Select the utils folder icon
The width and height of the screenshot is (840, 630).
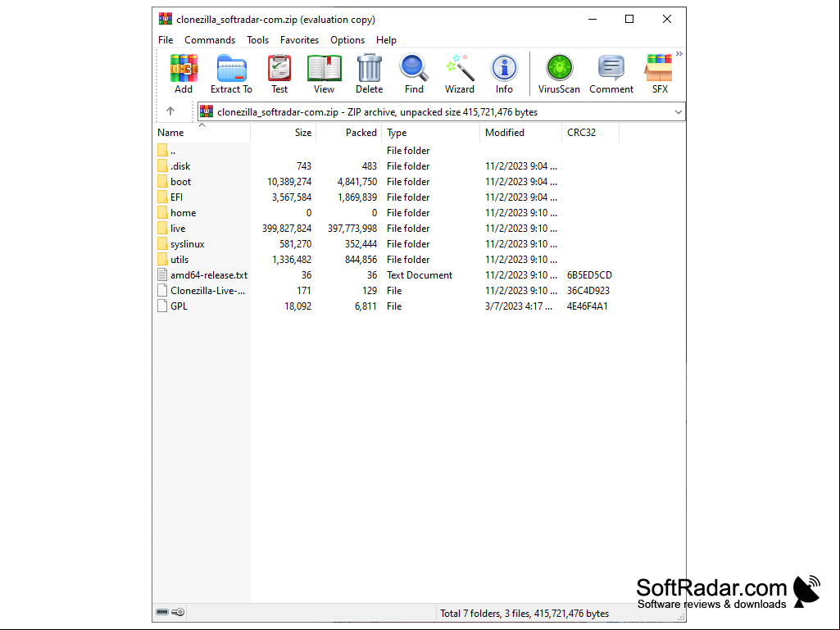coord(162,259)
